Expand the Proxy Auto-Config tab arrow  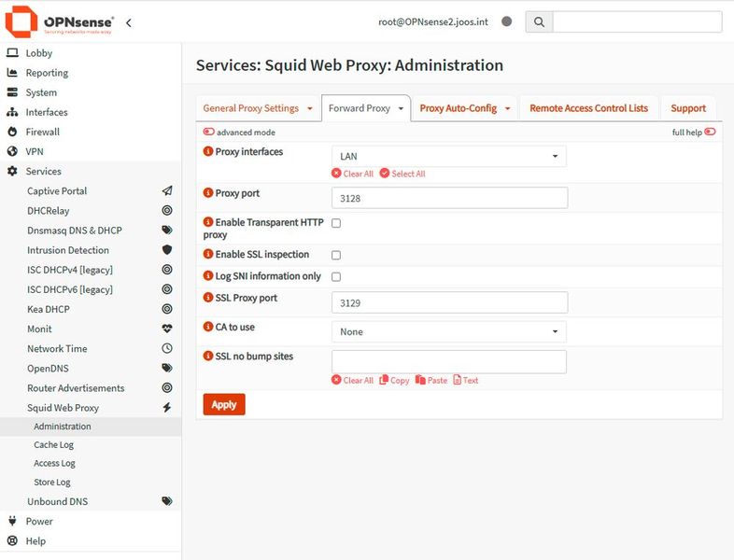[x=507, y=108]
